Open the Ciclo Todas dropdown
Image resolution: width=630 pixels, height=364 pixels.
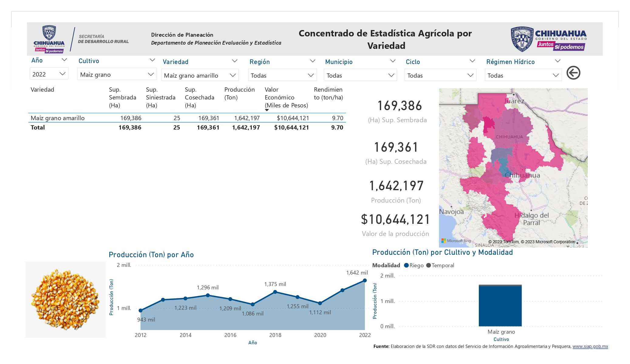440,75
